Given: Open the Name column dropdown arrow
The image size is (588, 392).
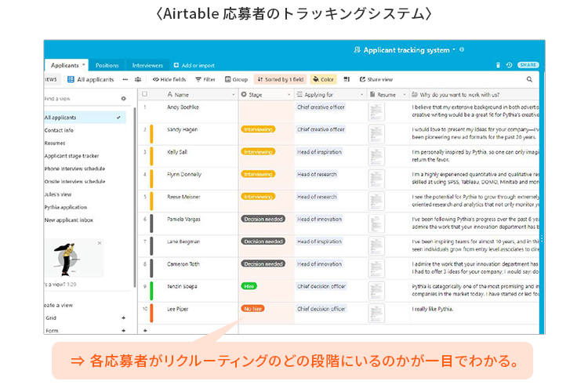Looking at the screenshot, I should 234,95.
